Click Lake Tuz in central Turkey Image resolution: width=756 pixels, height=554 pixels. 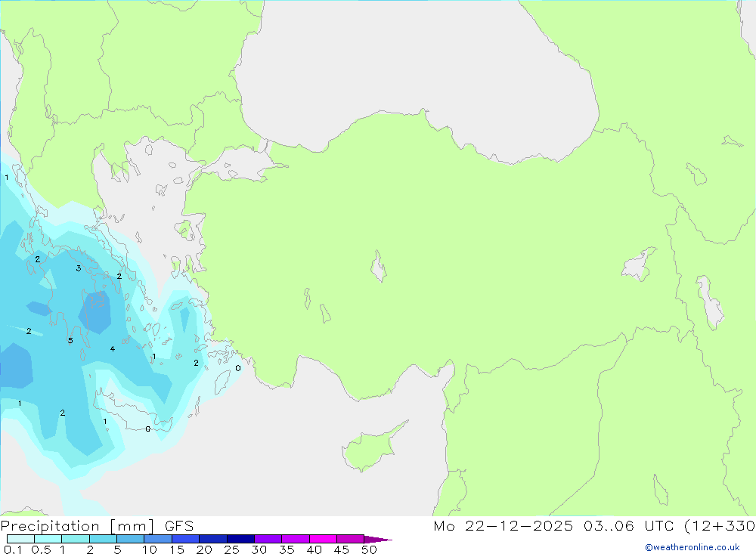tap(378, 266)
